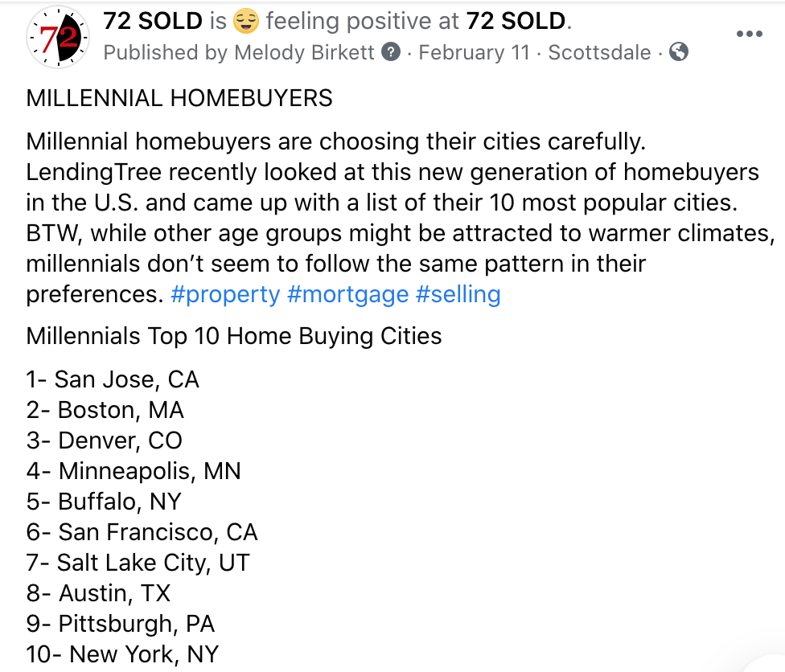Click the 'Millennials Top 10 Home Buying Cities' line
The width and height of the screenshot is (785, 672).
coord(234,336)
